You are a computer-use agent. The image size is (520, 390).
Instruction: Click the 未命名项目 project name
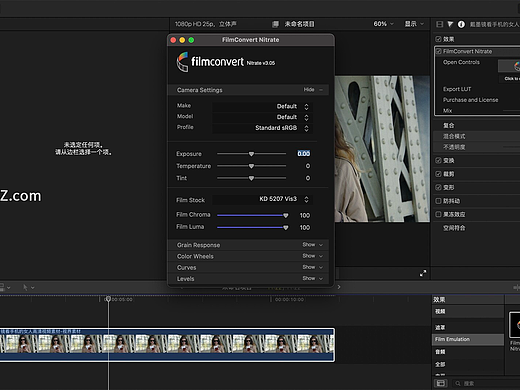point(299,24)
